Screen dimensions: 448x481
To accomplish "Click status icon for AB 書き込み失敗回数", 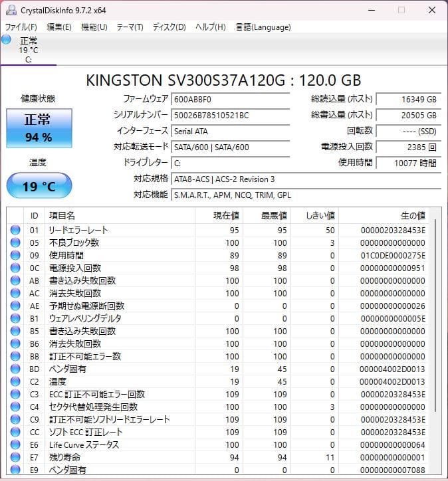I will pyautogui.click(x=15, y=280).
